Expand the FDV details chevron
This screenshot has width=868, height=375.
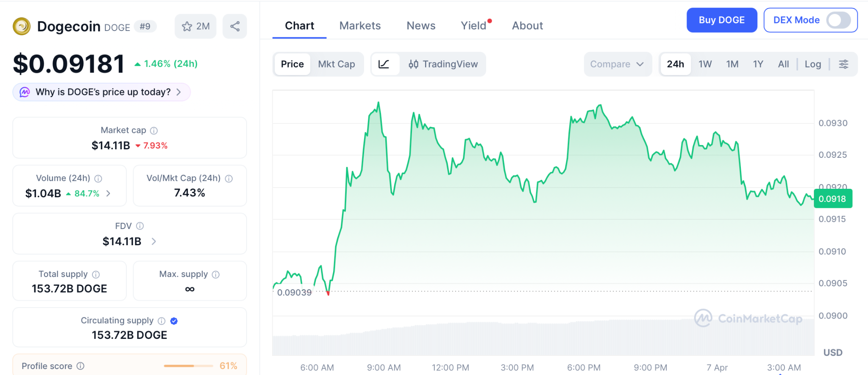(154, 241)
